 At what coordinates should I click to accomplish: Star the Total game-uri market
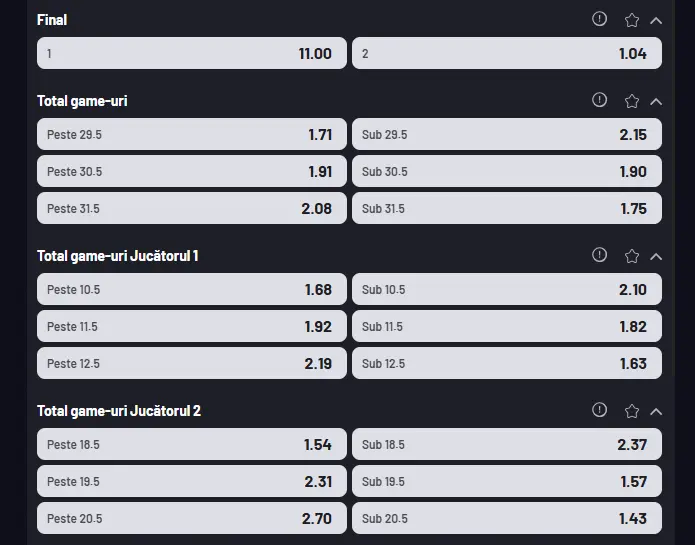click(632, 101)
